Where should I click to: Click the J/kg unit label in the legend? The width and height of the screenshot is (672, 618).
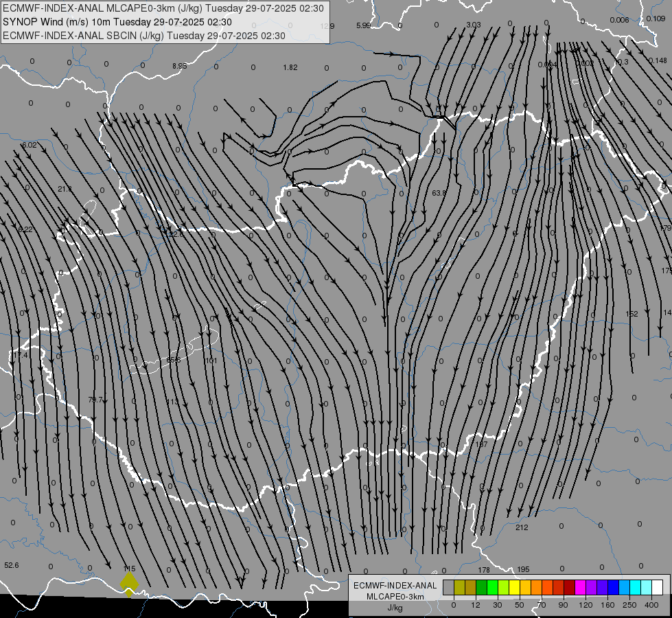(x=395, y=608)
